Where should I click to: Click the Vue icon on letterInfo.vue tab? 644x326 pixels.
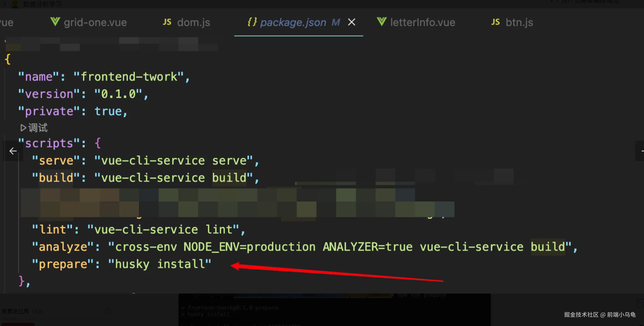382,22
